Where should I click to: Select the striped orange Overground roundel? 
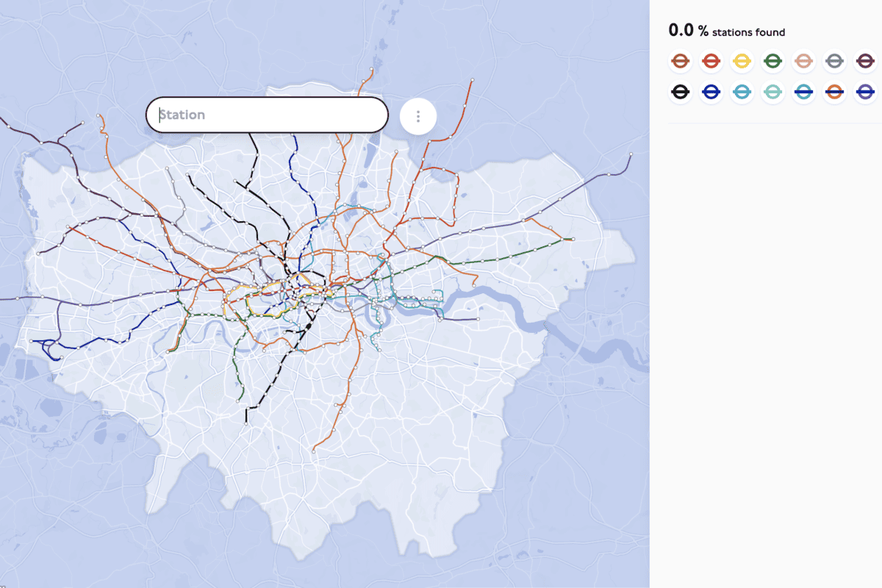pyautogui.click(x=680, y=61)
